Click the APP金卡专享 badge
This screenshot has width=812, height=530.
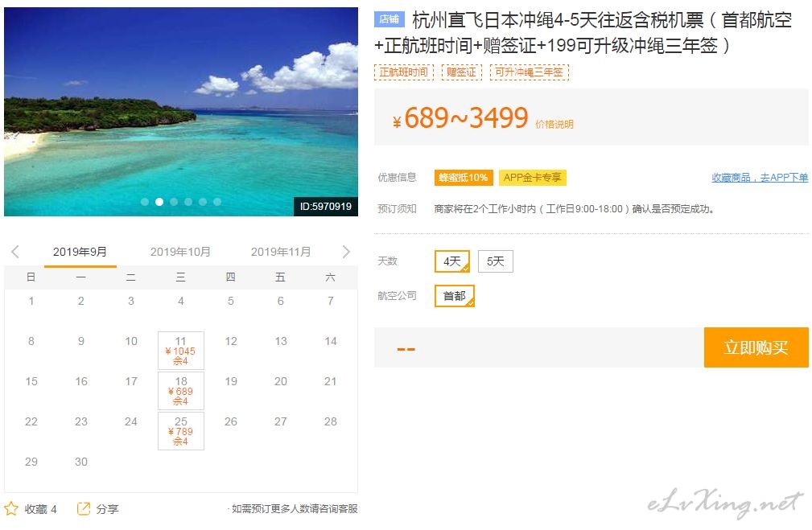(x=533, y=178)
